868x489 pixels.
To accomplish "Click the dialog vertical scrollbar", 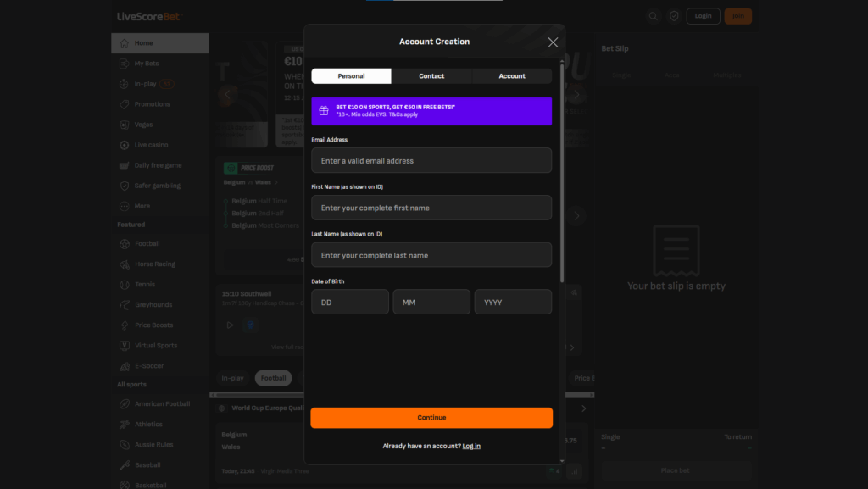I will 562,173.
